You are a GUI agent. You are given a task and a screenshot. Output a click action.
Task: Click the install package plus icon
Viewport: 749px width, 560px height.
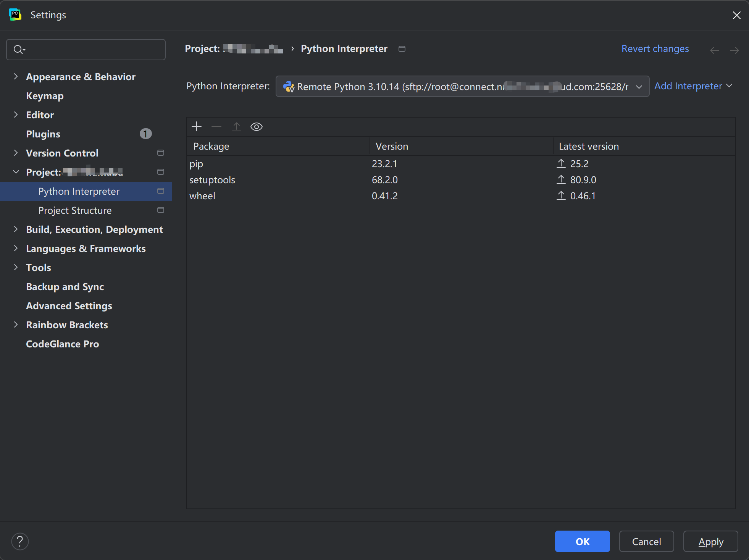[x=197, y=127]
